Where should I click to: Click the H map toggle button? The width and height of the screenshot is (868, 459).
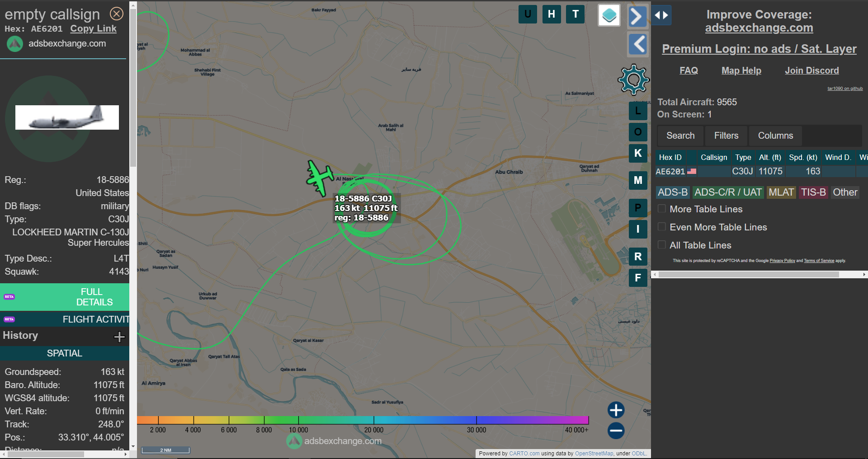552,14
